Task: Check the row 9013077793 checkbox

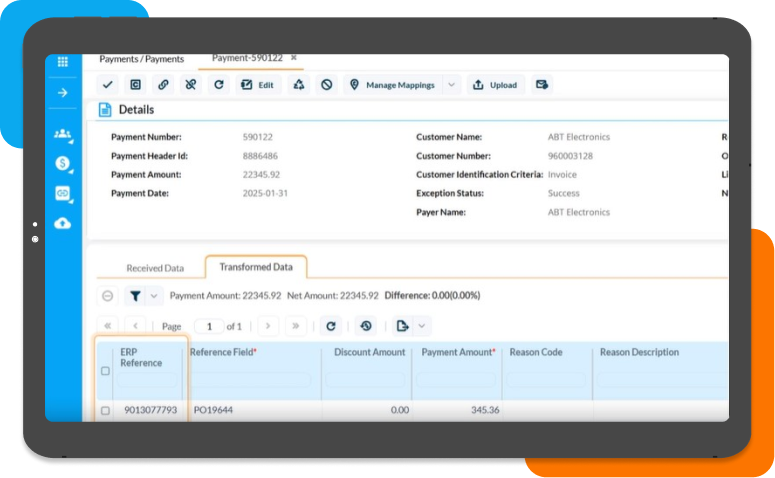Action: tap(105, 410)
